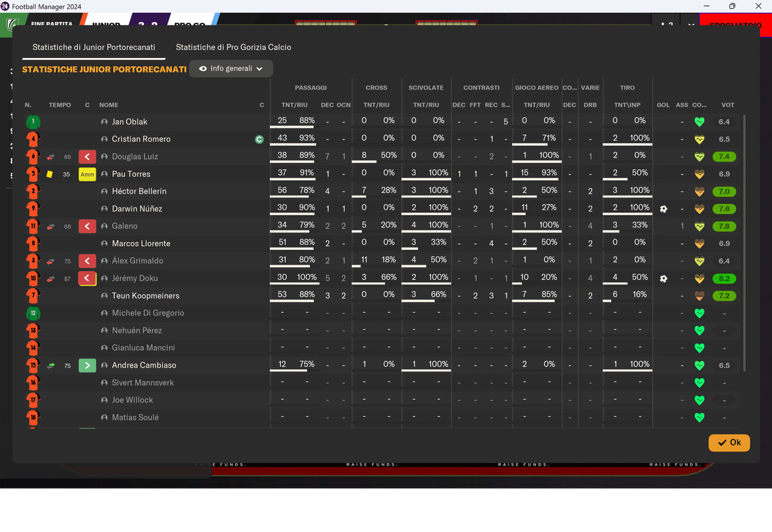Click Jan Oblak's number 1 shirt icon
The image size is (772, 532).
click(x=33, y=122)
